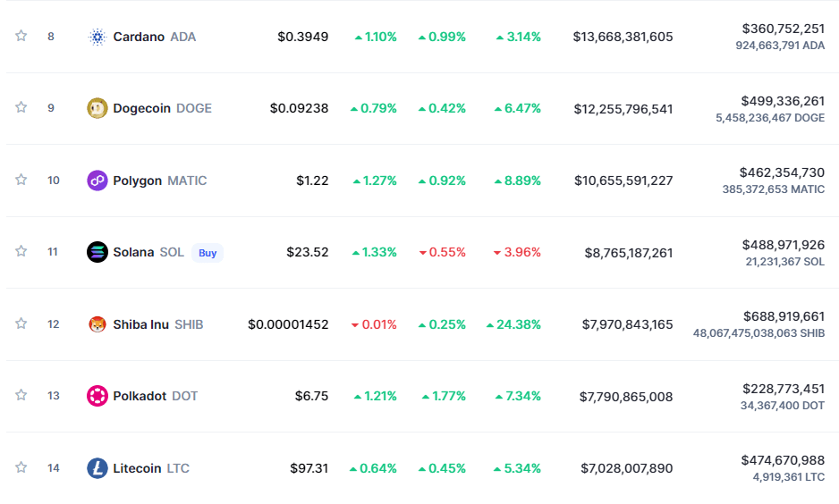Click the blue Litecoin logo
Screen dimensions: 839x504
(97, 468)
